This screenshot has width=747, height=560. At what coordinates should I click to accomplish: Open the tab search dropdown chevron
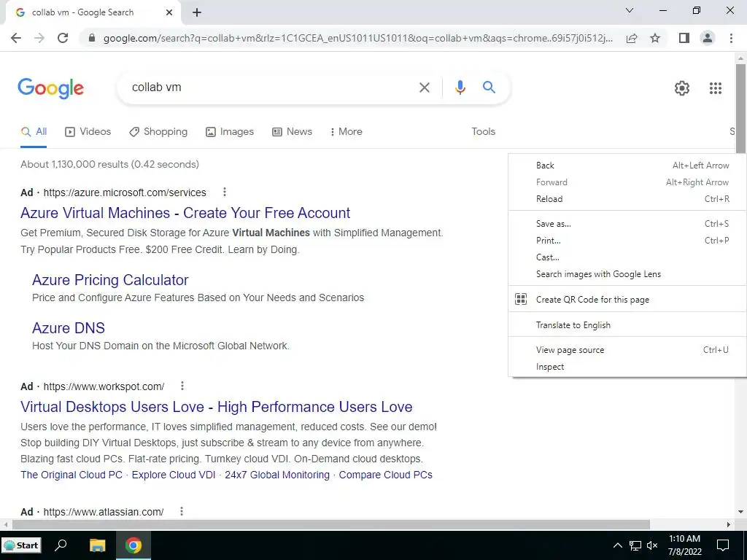coord(630,10)
